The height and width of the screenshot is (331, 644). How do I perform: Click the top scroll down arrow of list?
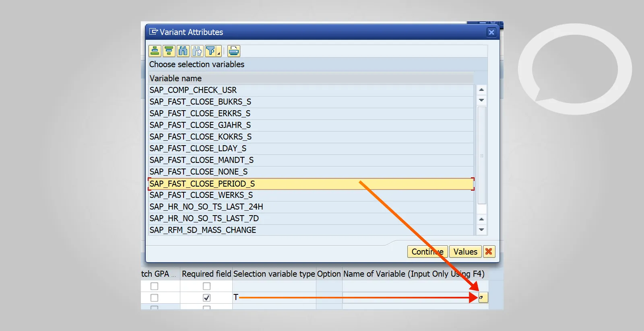(x=481, y=100)
